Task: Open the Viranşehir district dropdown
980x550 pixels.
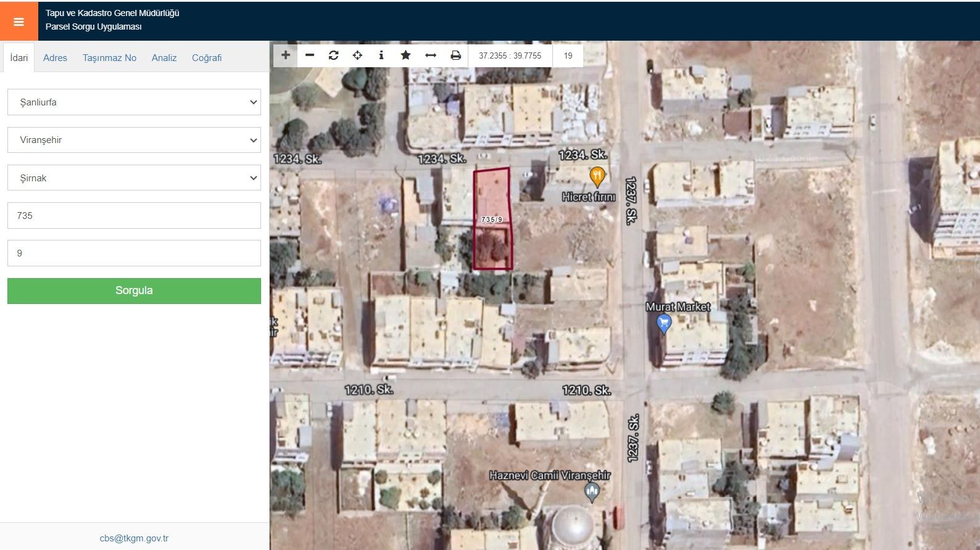Action: coord(134,140)
